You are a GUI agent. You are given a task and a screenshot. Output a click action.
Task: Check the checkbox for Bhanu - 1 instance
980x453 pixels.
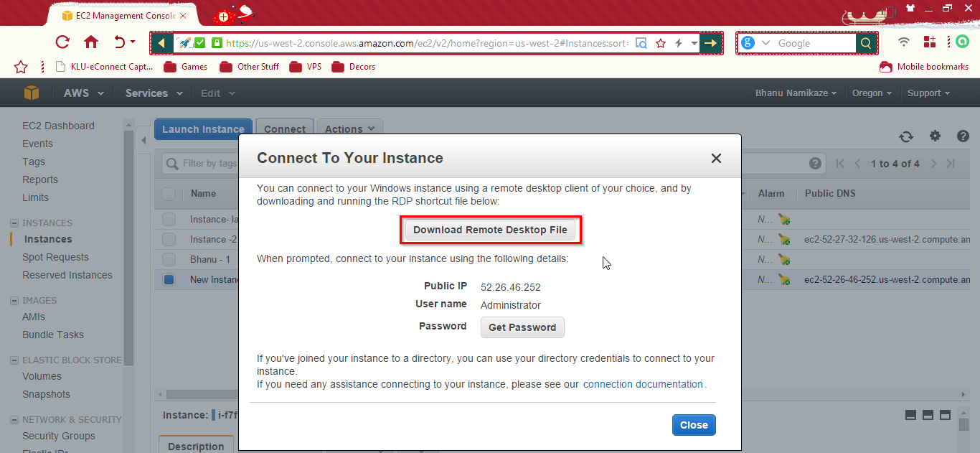pyautogui.click(x=169, y=259)
